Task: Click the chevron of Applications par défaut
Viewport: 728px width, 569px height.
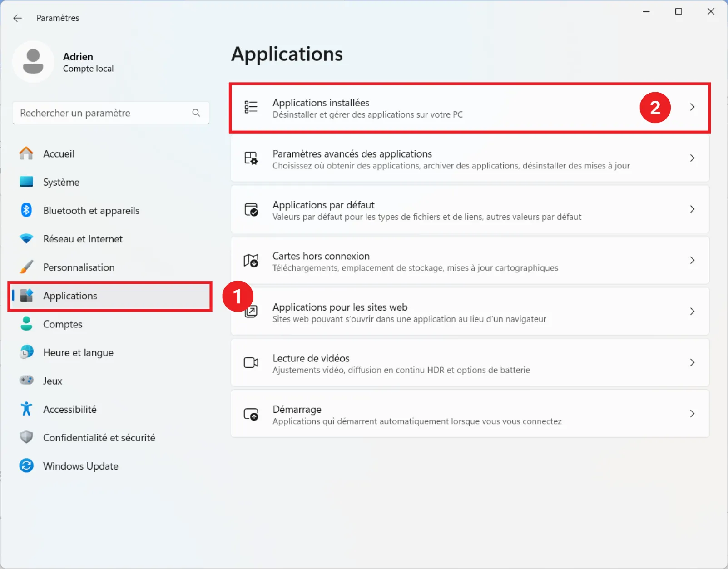Action: [692, 209]
